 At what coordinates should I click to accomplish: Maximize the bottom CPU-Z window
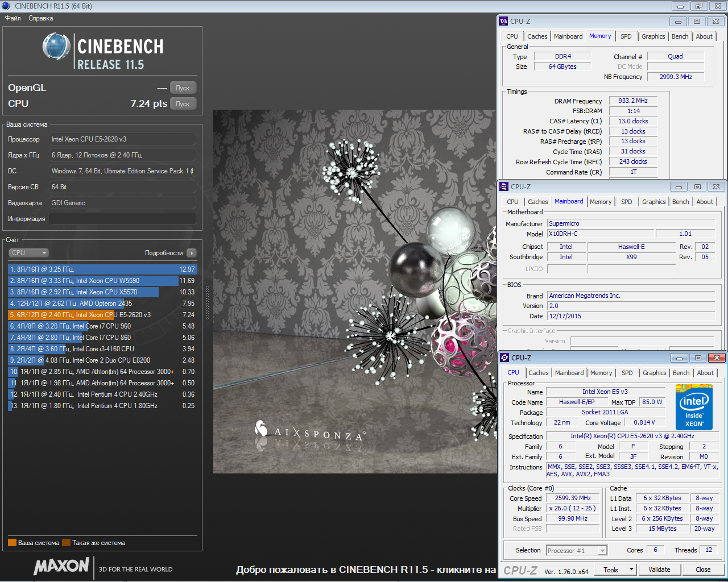pyautogui.click(x=698, y=357)
